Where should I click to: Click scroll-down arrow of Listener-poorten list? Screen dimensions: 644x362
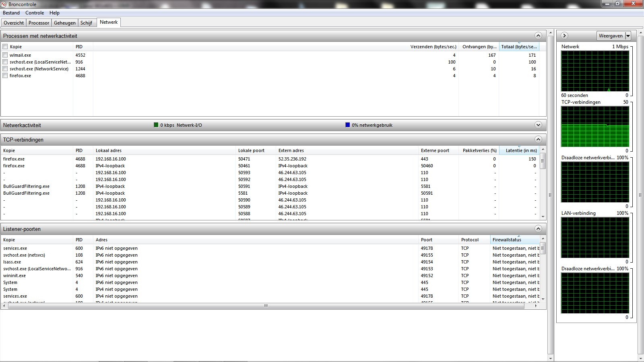[543, 299]
